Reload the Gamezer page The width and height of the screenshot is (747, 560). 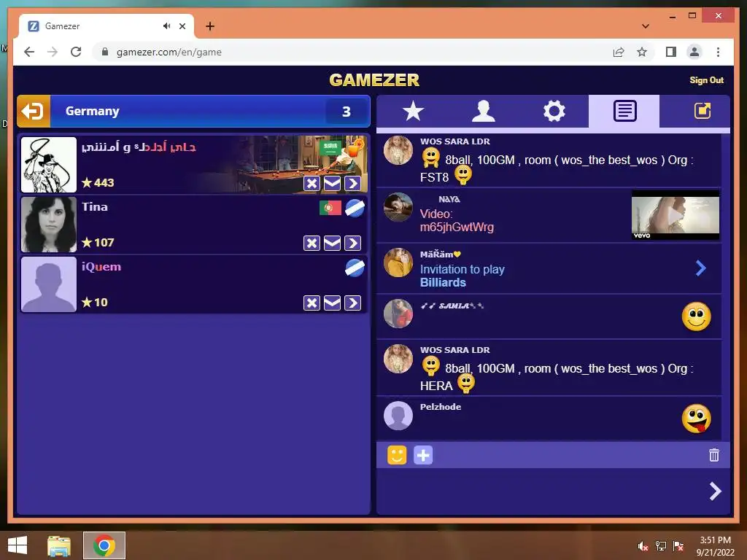pyautogui.click(x=76, y=52)
